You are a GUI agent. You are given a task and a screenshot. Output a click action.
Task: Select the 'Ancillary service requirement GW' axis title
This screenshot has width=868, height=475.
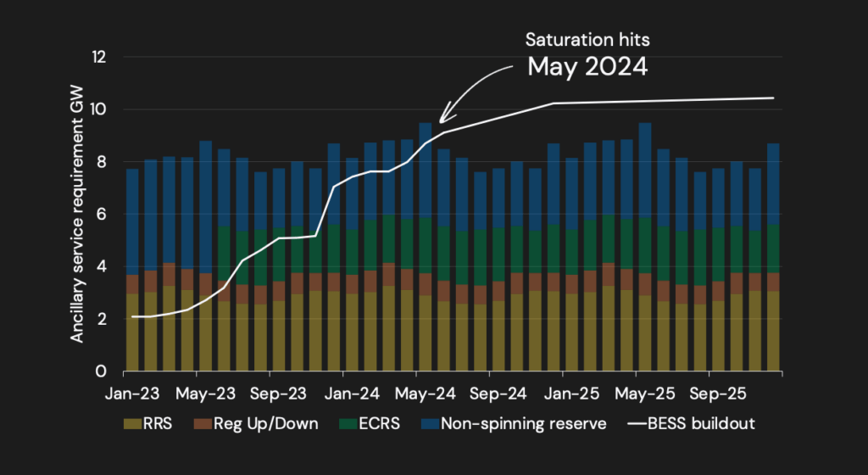point(77,213)
